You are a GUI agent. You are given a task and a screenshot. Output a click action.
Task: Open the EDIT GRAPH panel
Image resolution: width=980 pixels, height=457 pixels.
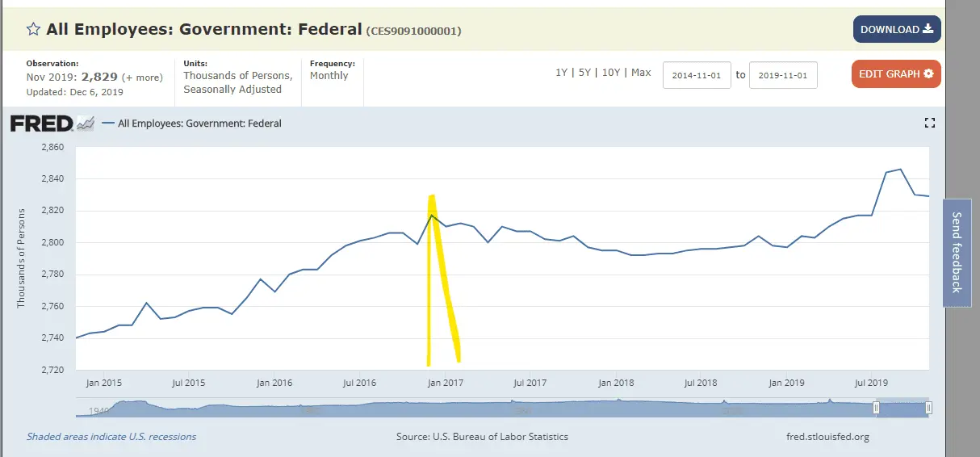pos(895,74)
